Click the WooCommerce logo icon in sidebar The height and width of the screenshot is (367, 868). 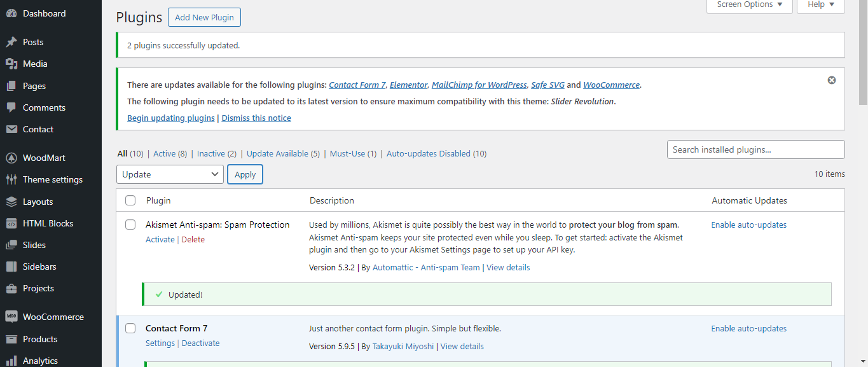(11, 317)
